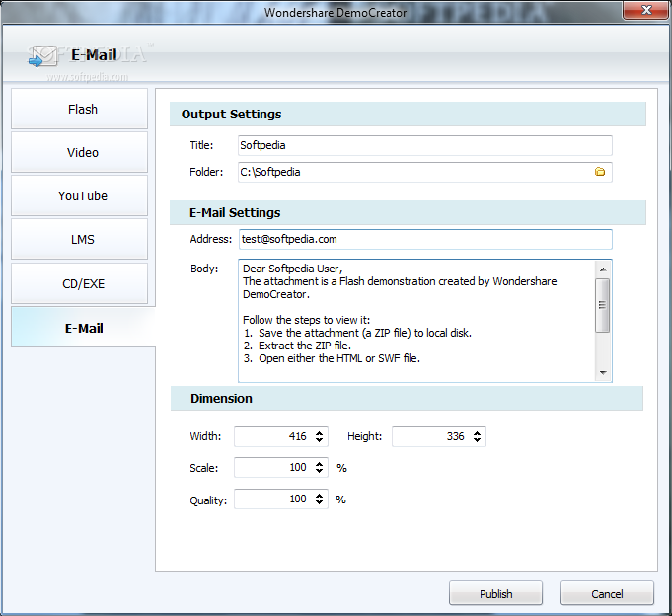The height and width of the screenshot is (616, 672).
Task: Decrease the Height value
Action: click(x=477, y=440)
